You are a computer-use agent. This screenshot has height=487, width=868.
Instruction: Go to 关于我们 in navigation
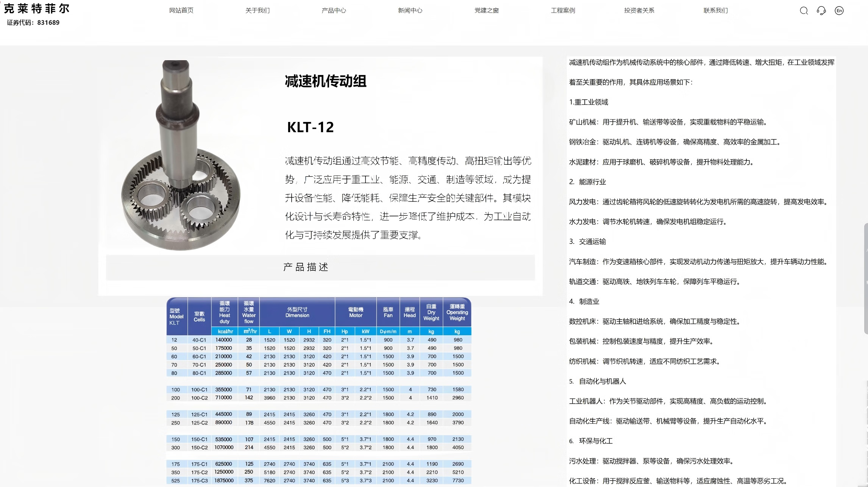[258, 11]
